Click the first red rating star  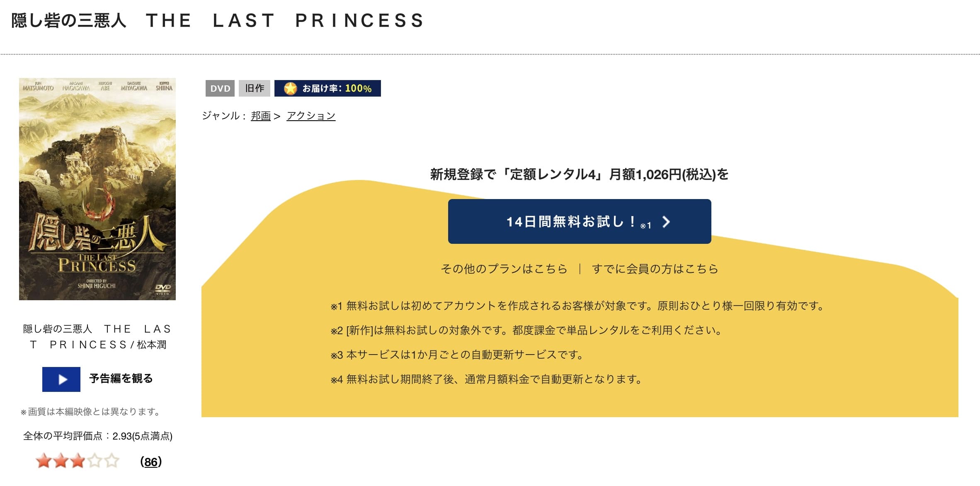point(44,461)
